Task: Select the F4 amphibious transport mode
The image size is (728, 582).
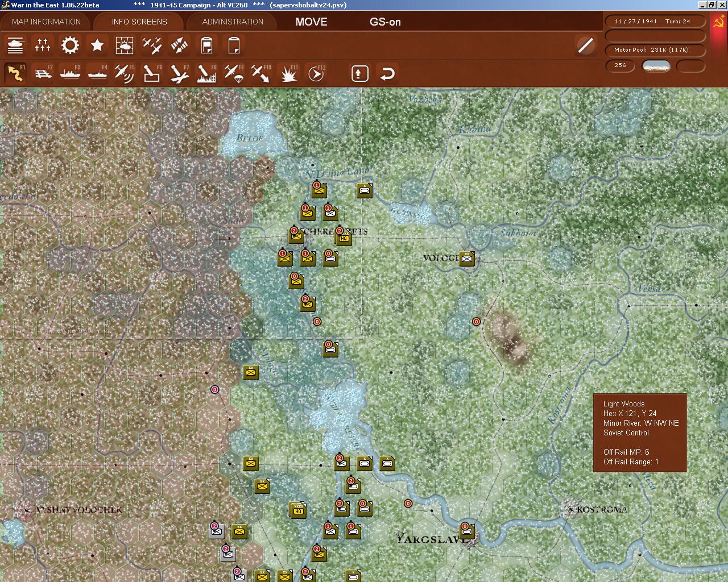Action: coord(97,73)
